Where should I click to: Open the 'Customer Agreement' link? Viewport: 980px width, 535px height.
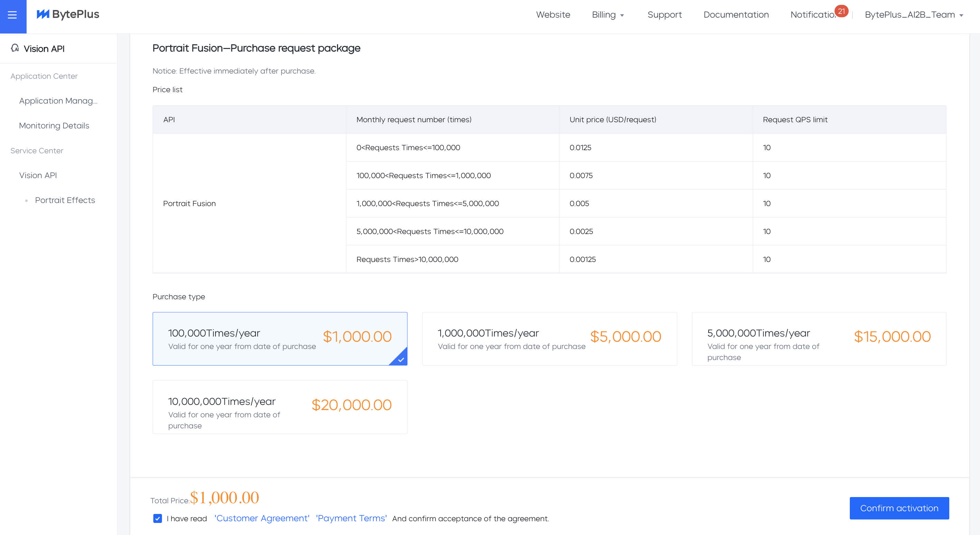pyautogui.click(x=262, y=518)
